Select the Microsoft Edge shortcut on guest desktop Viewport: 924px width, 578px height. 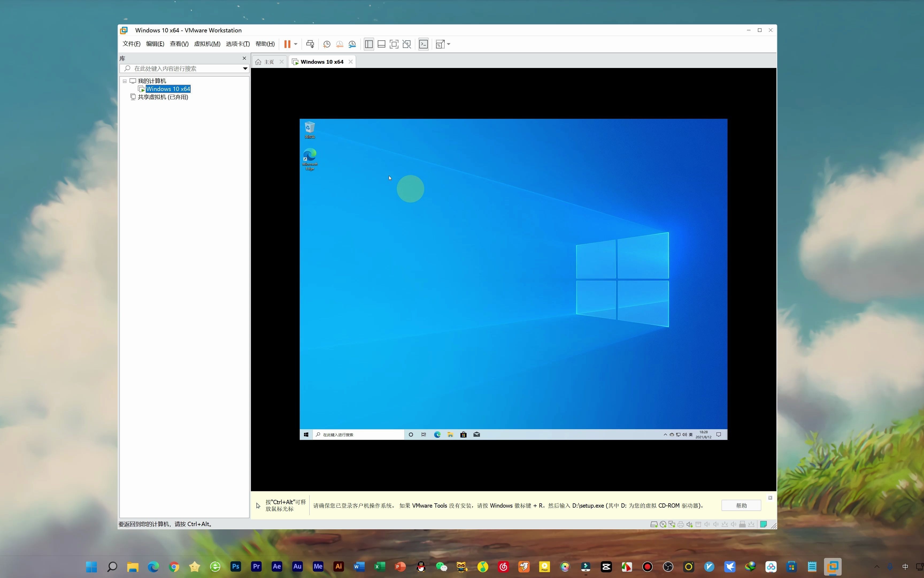[310, 159]
